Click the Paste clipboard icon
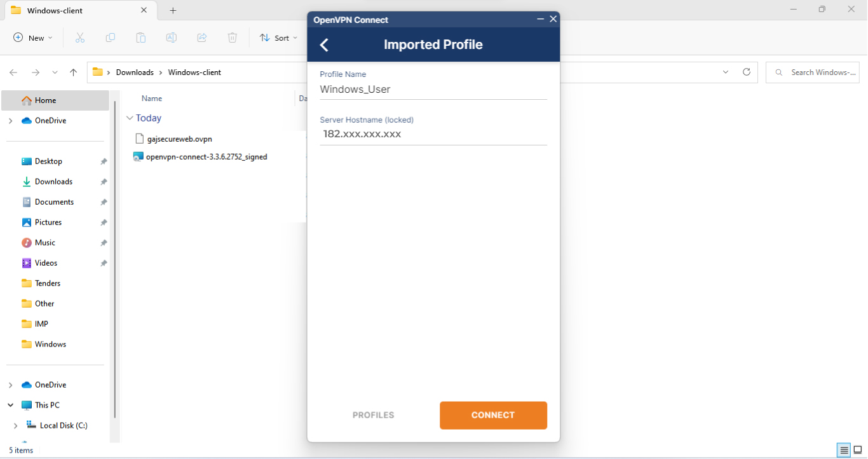Image resolution: width=868 pixels, height=459 pixels. 140,38
